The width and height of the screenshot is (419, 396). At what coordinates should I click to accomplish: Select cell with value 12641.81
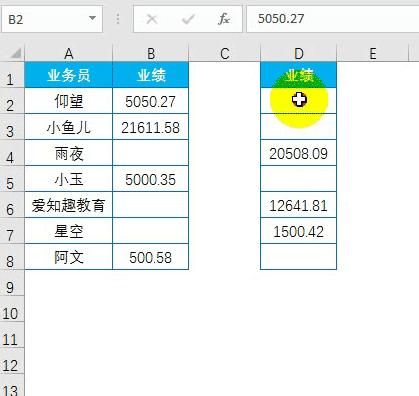pos(299,205)
